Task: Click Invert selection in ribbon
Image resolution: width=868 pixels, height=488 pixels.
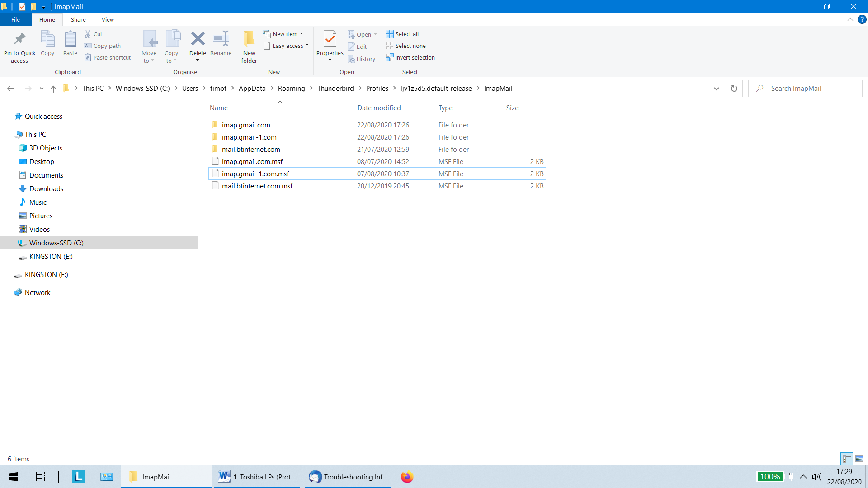Action: click(x=410, y=57)
